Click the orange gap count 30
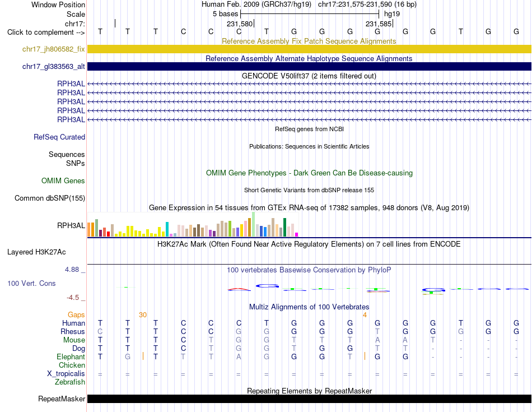 [x=143, y=315]
